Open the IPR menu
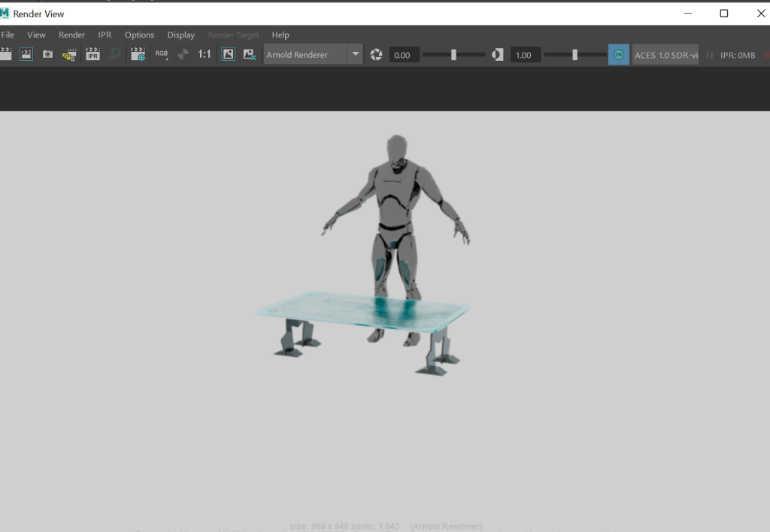The image size is (770, 532). coord(105,35)
